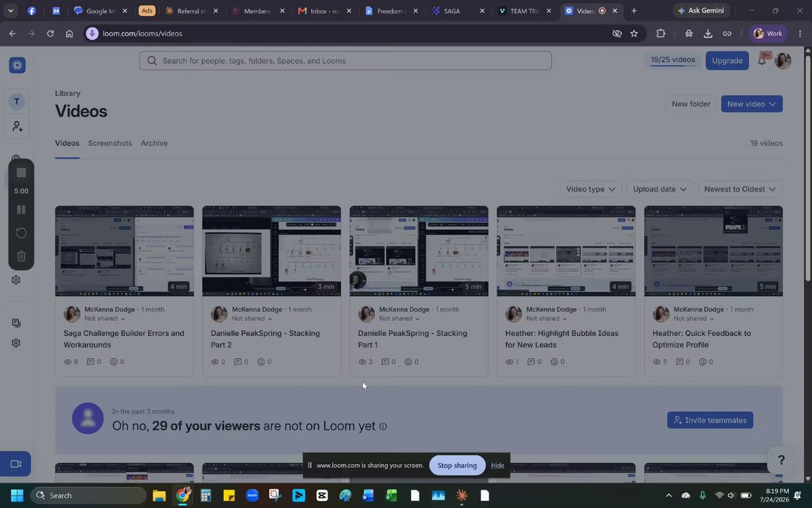Screen dimensions: 812x508
Task: Click the invite person sidebar icon
Action: coord(17,126)
